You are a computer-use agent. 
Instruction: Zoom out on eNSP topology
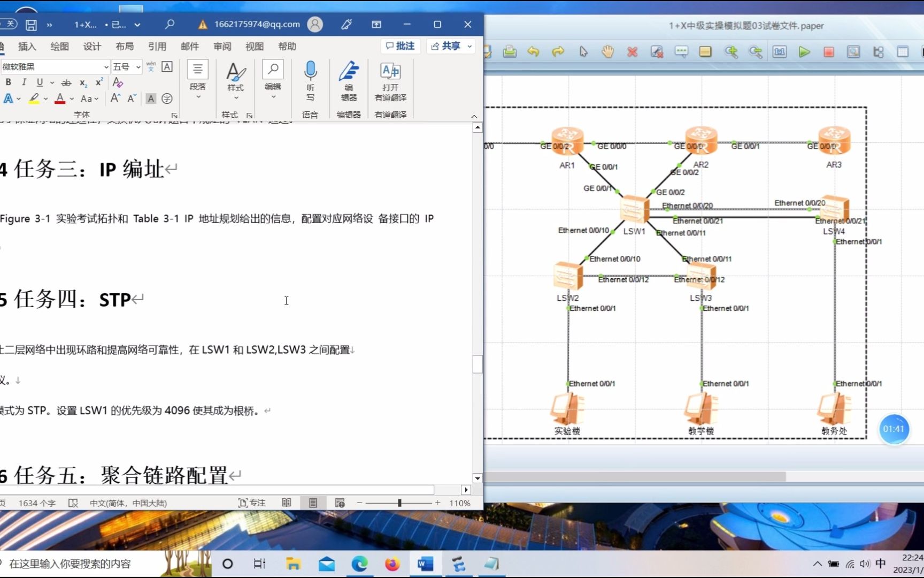pos(756,52)
